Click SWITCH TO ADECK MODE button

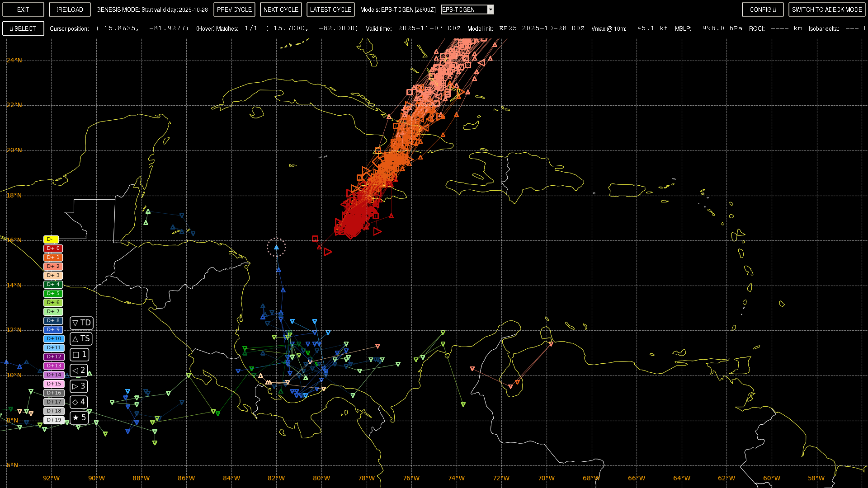827,9
